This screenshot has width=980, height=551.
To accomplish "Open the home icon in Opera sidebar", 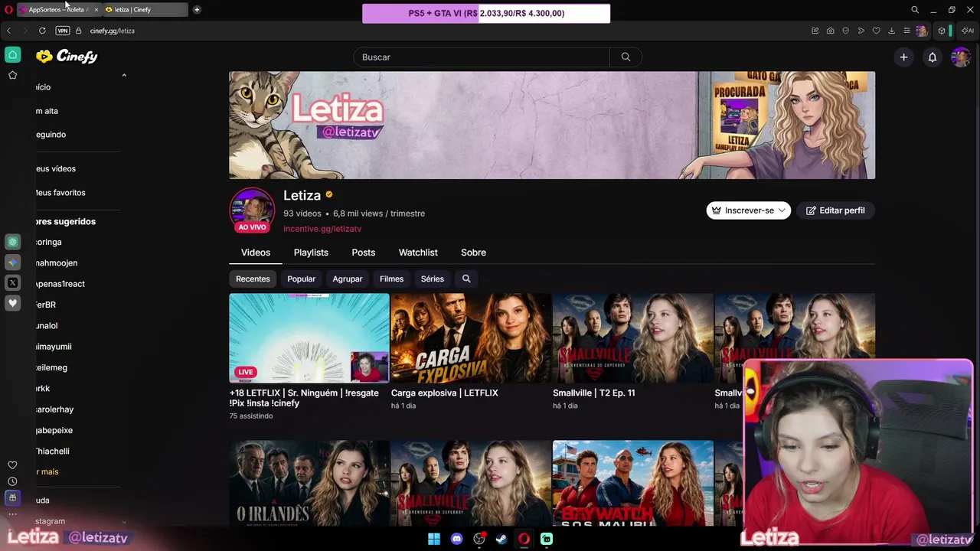I will click(x=12, y=54).
